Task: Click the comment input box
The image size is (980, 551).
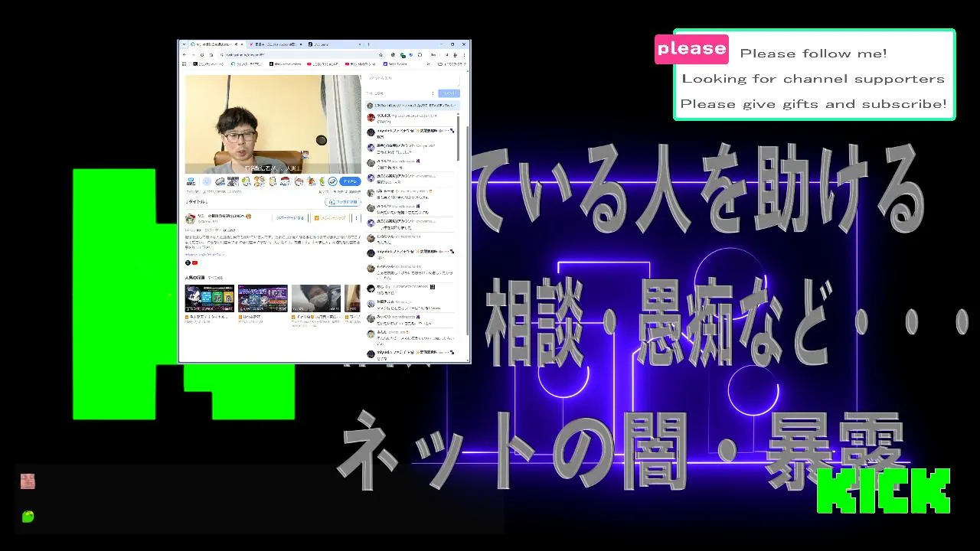Action: 413,80
